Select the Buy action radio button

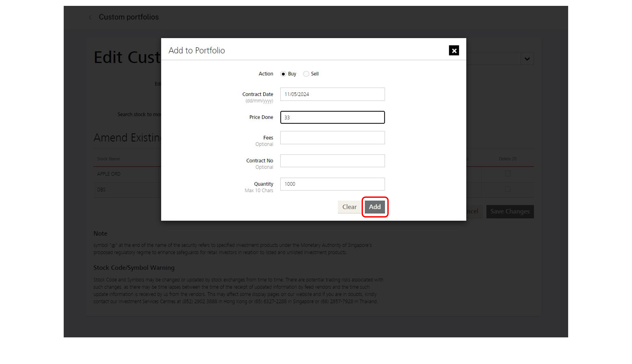[283, 74]
